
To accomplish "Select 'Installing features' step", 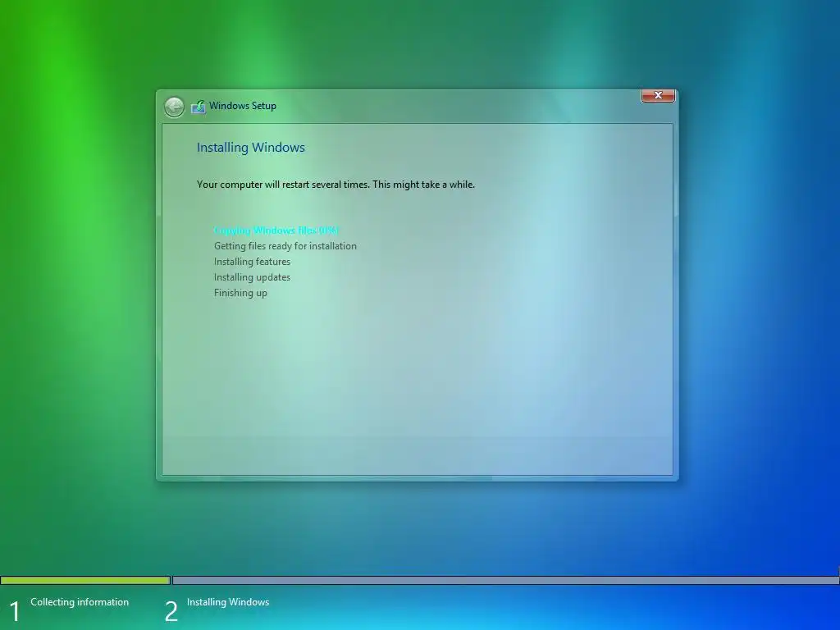I will click(252, 262).
